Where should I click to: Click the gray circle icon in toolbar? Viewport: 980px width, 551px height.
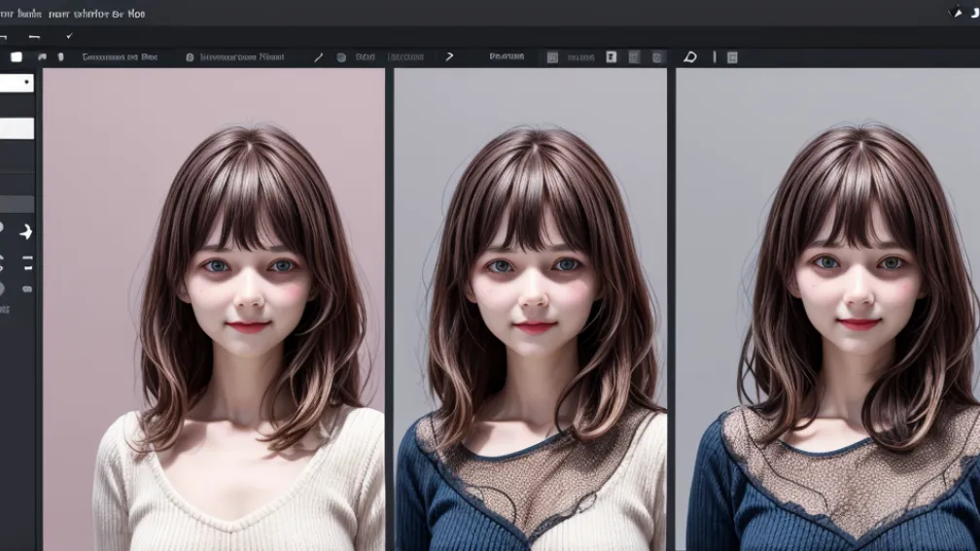[341, 56]
